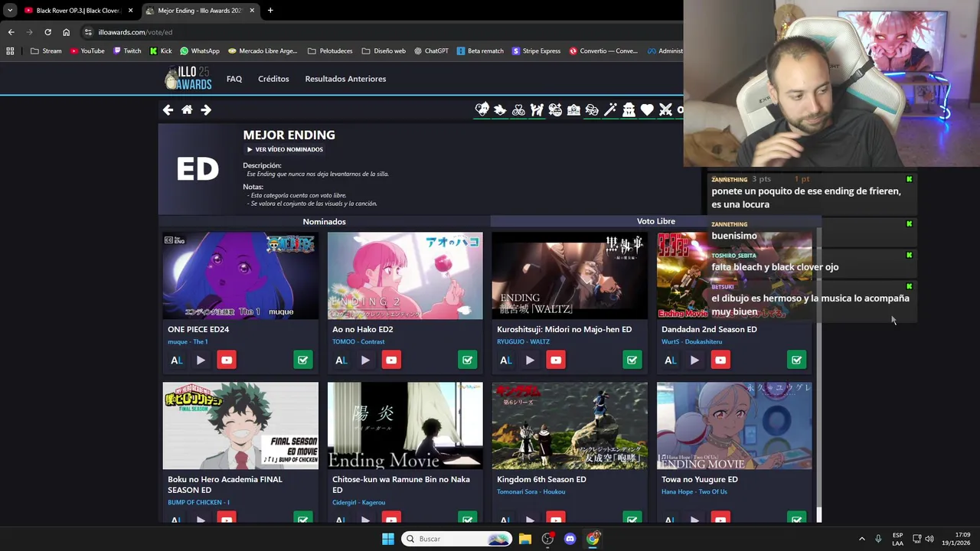
Task: Play preview of Dandadan 2nd Season ED
Action: click(694, 360)
